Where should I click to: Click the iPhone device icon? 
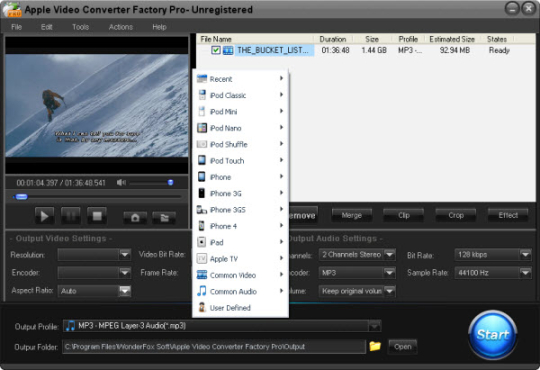point(202,177)
